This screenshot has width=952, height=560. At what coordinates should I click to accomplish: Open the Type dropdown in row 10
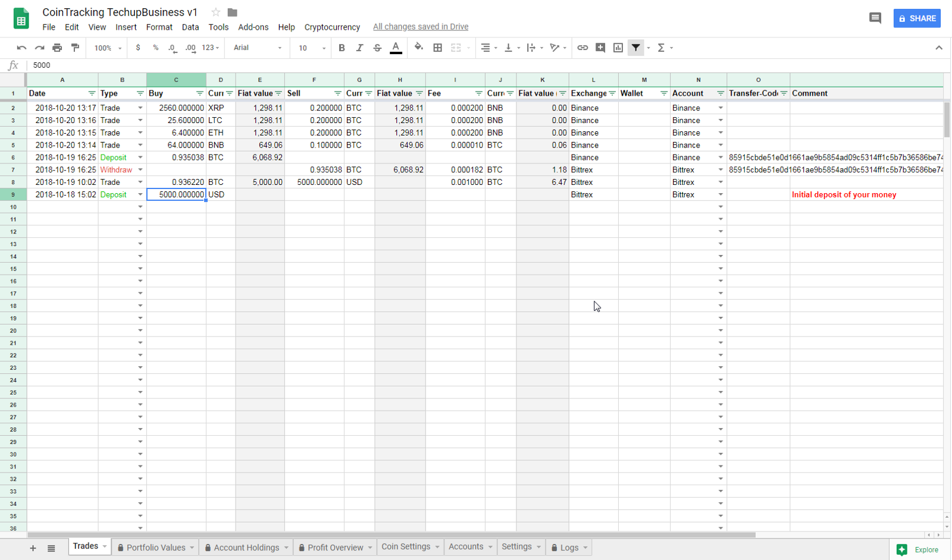click(x=140, y=206)
